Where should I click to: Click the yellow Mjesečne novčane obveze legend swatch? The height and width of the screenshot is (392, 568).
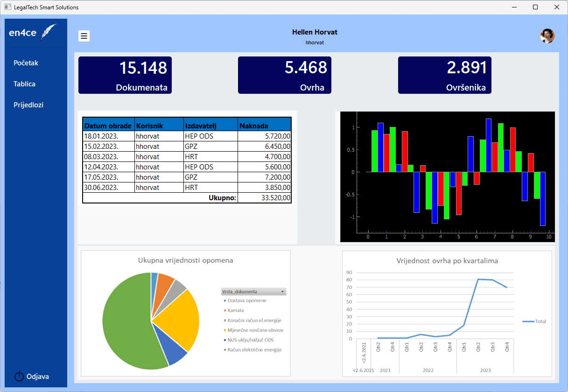tap(225, 330)
